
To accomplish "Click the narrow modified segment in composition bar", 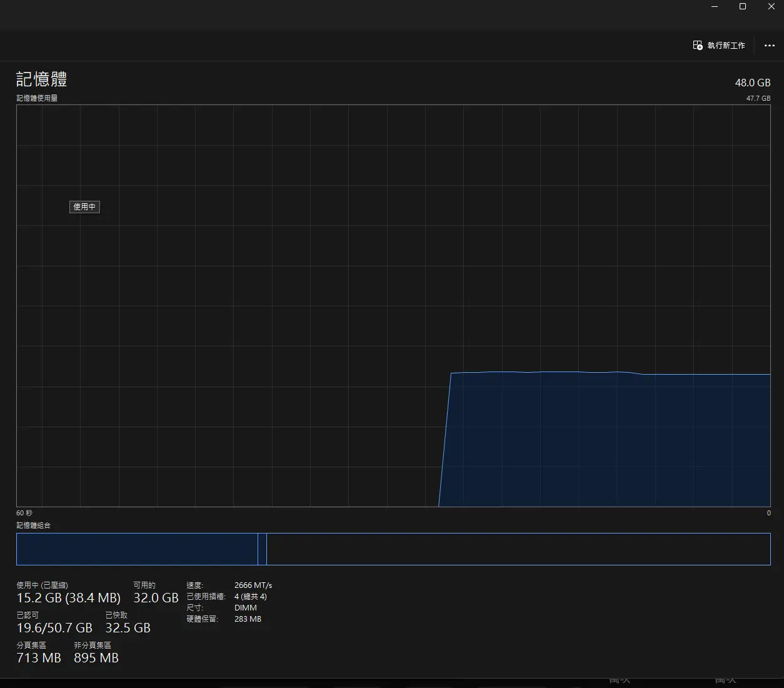I will coord(262,549).
